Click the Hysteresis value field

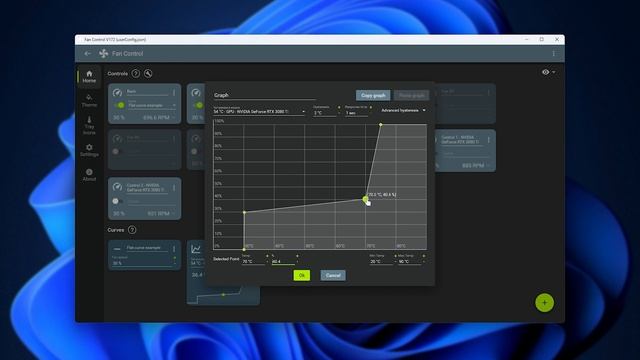[x=324, y=112]
